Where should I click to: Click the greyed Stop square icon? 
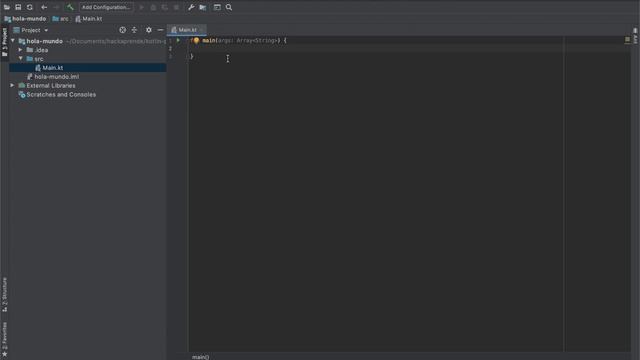pos(176,7)
